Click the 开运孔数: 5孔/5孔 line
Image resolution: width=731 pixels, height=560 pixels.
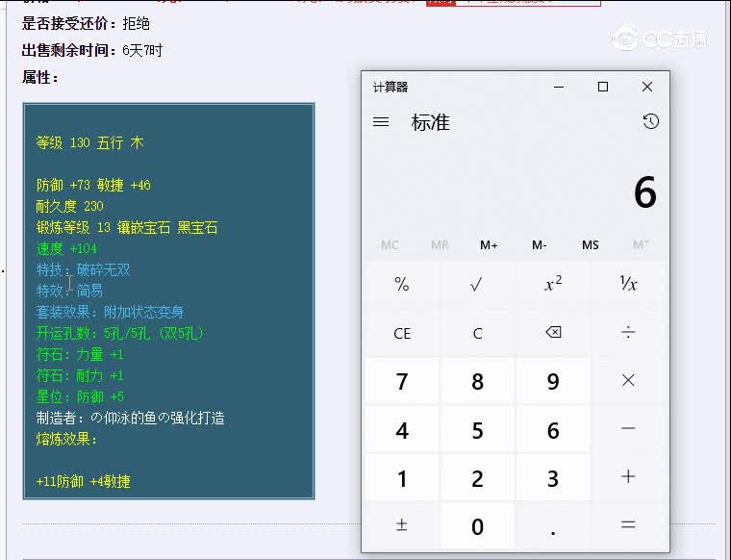(120, 333)
